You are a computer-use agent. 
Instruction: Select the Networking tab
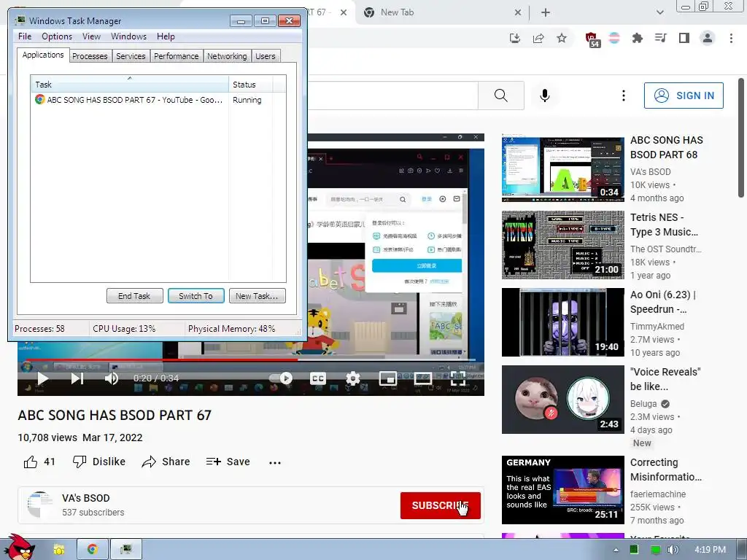pyautogui.click(x=227, y=56)
